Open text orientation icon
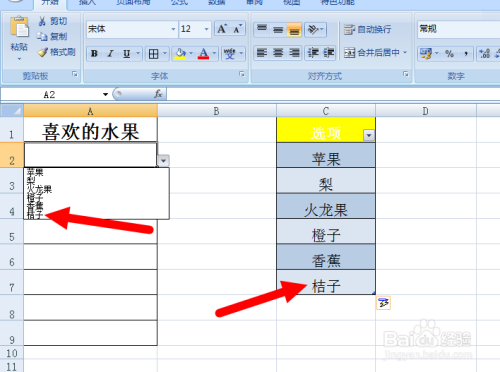The image size is (500, 372). tap(313, 29)
